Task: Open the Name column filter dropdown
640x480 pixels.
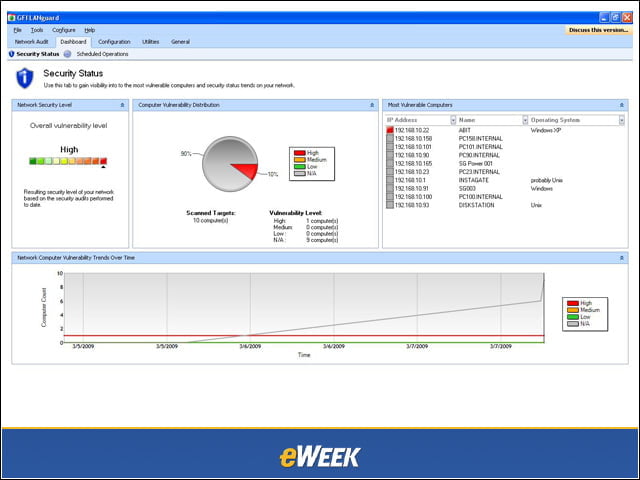Action: coord(525,120)
